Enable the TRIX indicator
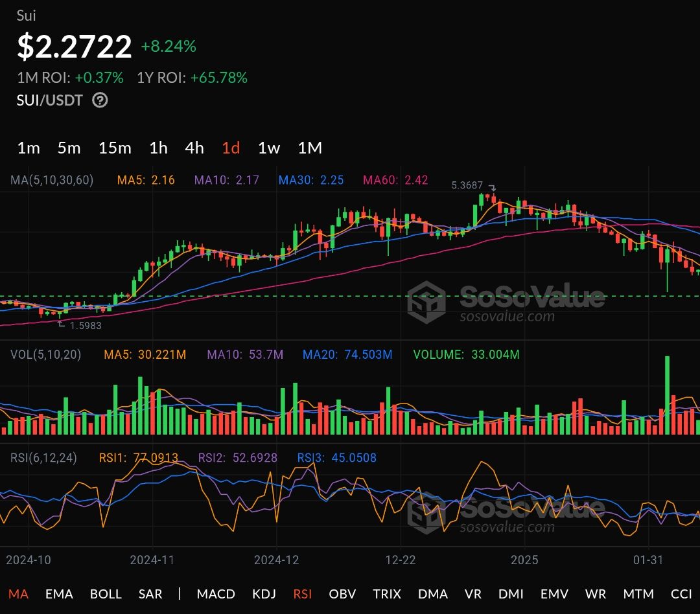Viewport: 700px width, 614px height. 386,594
